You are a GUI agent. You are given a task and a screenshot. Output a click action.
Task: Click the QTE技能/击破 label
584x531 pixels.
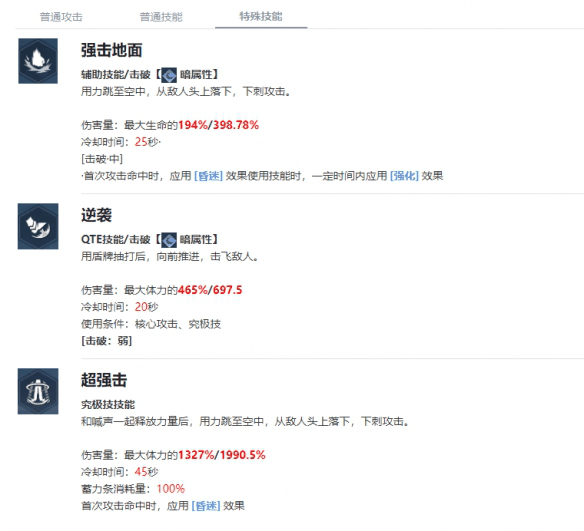pos(116,239)
